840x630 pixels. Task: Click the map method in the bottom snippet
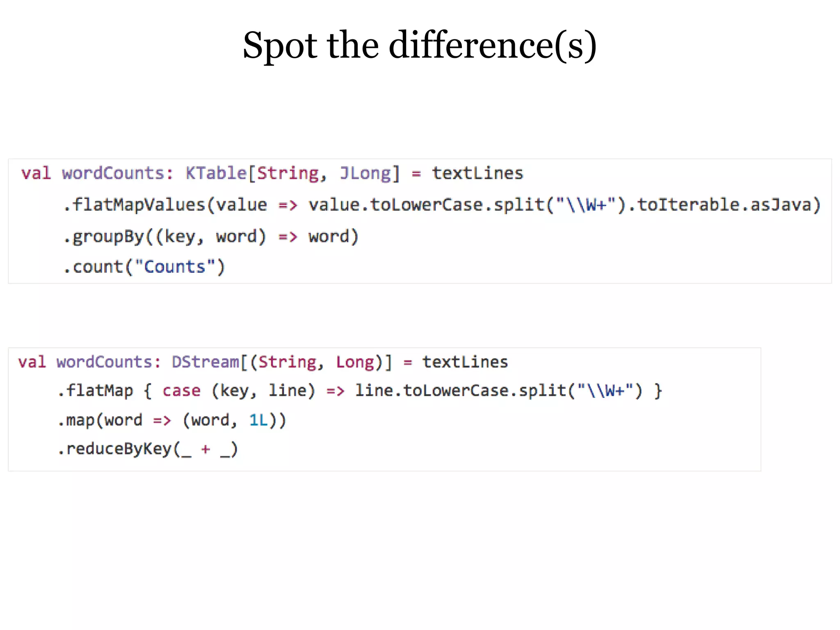coord(80,420)
